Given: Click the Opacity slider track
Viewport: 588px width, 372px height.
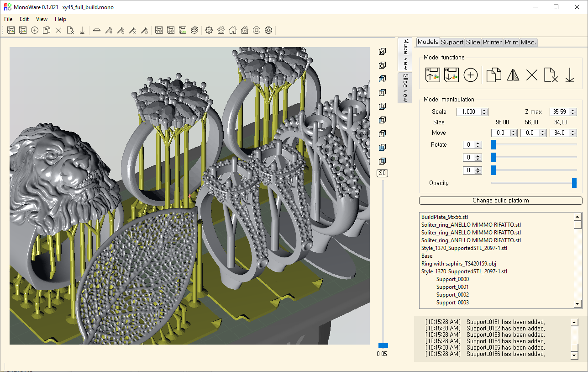Looking at the screenshot, I should pos(532,183).
